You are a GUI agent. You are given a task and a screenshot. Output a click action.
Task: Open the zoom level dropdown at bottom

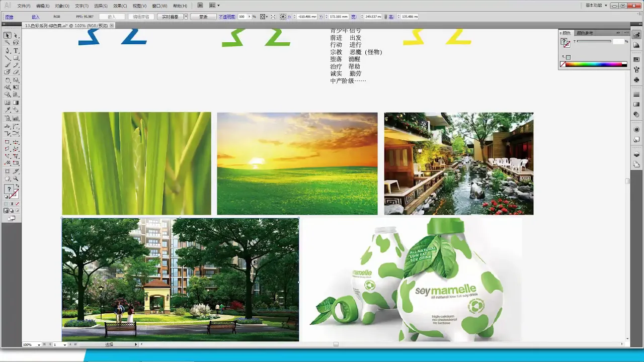39,344
